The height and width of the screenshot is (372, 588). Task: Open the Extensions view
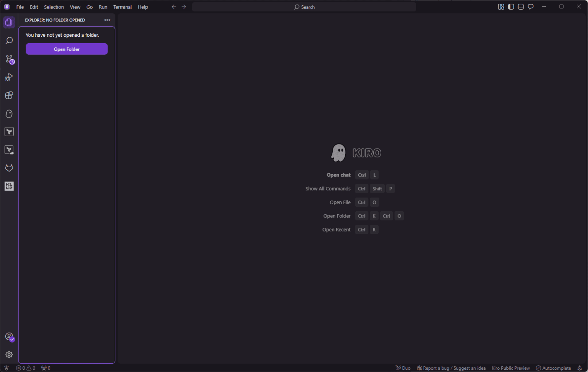[9, 95]
